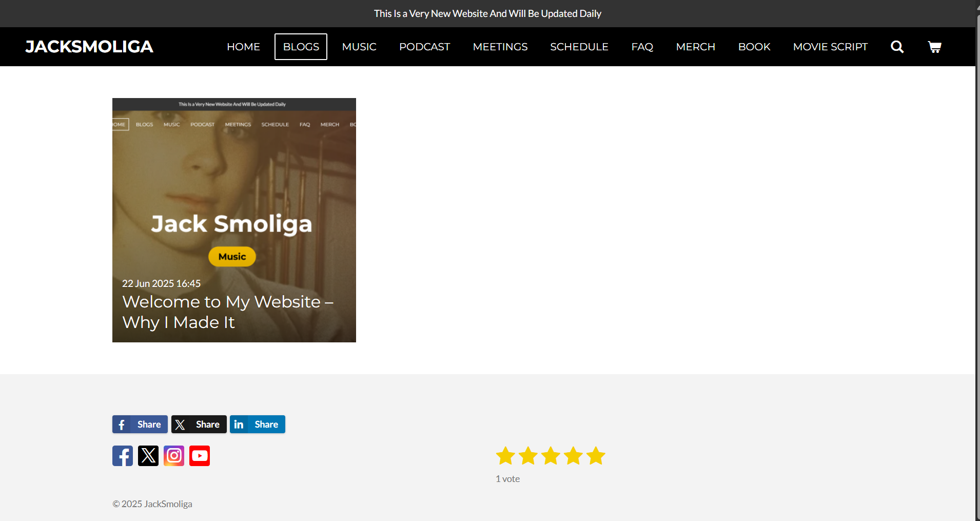
Task: Rate the page two stars
Action: point(528,456)
